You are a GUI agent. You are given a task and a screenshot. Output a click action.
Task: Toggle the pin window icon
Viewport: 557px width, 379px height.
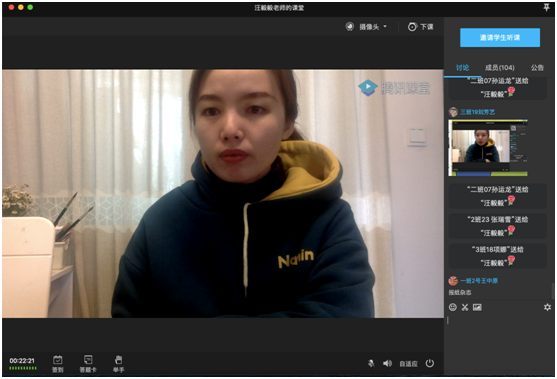click(546, 7)
